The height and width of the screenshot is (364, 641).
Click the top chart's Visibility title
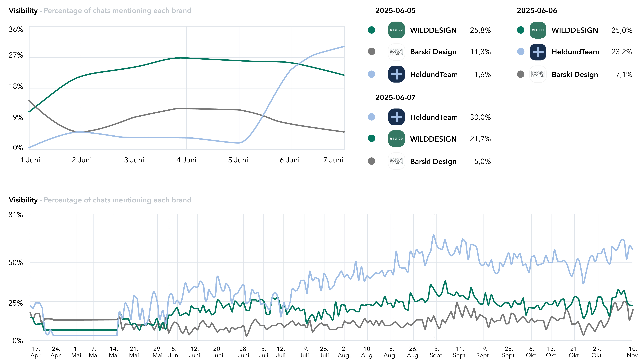(23, 10)
